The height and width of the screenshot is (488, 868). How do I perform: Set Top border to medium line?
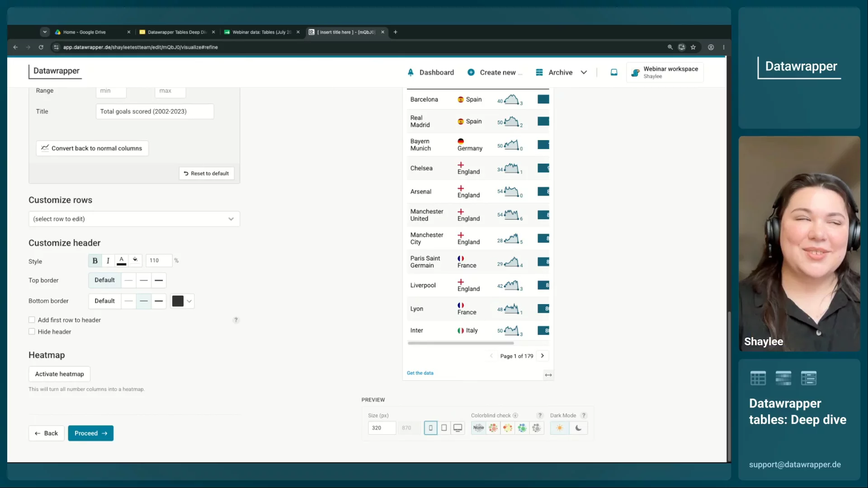(x=144, y=280)
